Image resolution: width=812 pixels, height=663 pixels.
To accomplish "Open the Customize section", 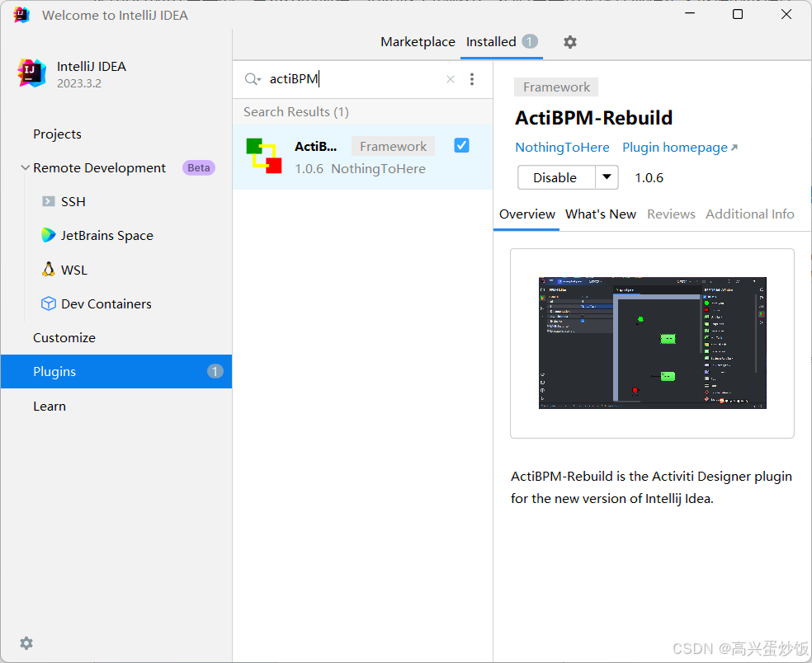I will coord(64,338).
